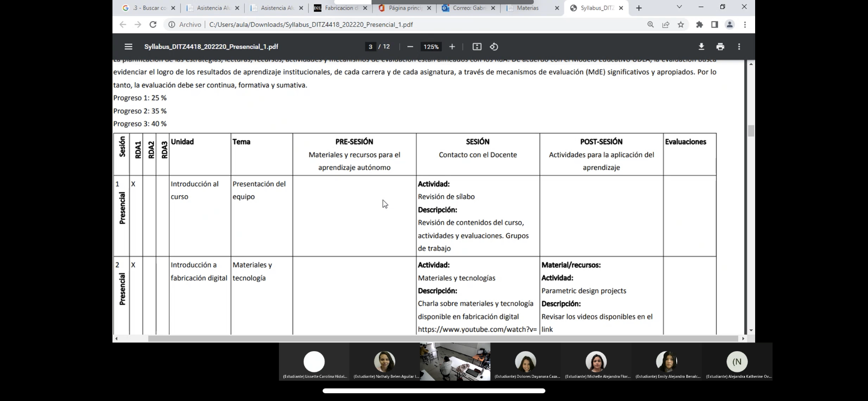Reload the current page
868x401 pixels.
(153, 25)
